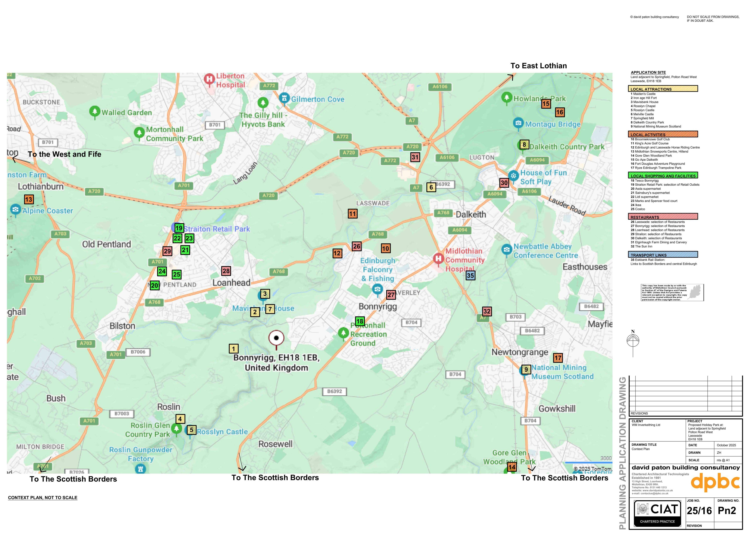Select the orange Local Activities legend bar
This screenshot has width=756, height=534.
tap(663, 134)
